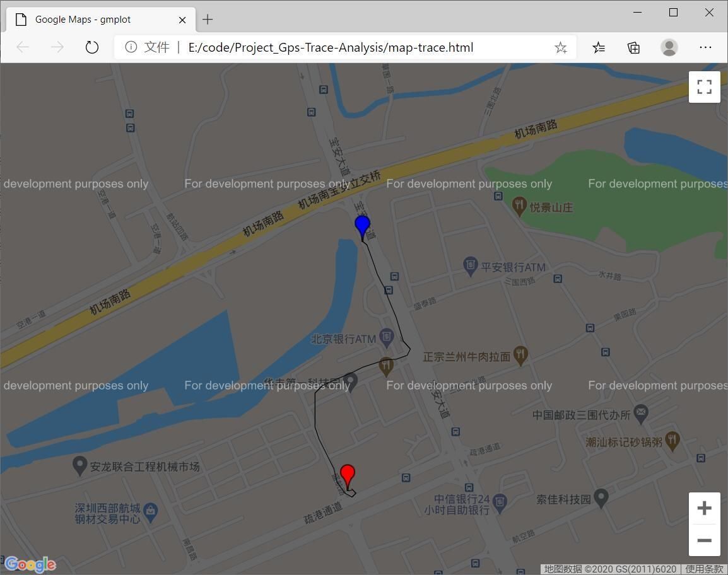Image resolution: width=728 pixels, height=575 pixels.
Task: Click the restaurant icon beside 悦景山庄
Action: (519, 206)
